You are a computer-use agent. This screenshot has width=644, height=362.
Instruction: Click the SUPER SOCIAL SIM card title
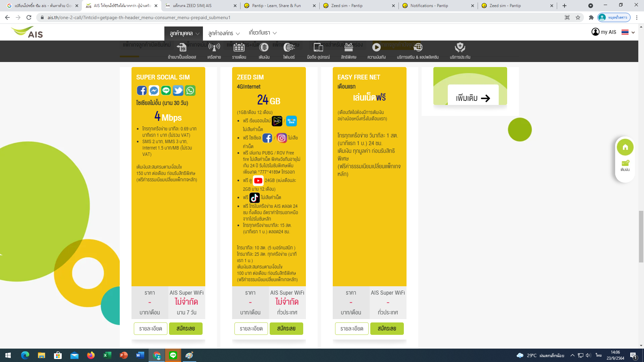click(163, 77)
